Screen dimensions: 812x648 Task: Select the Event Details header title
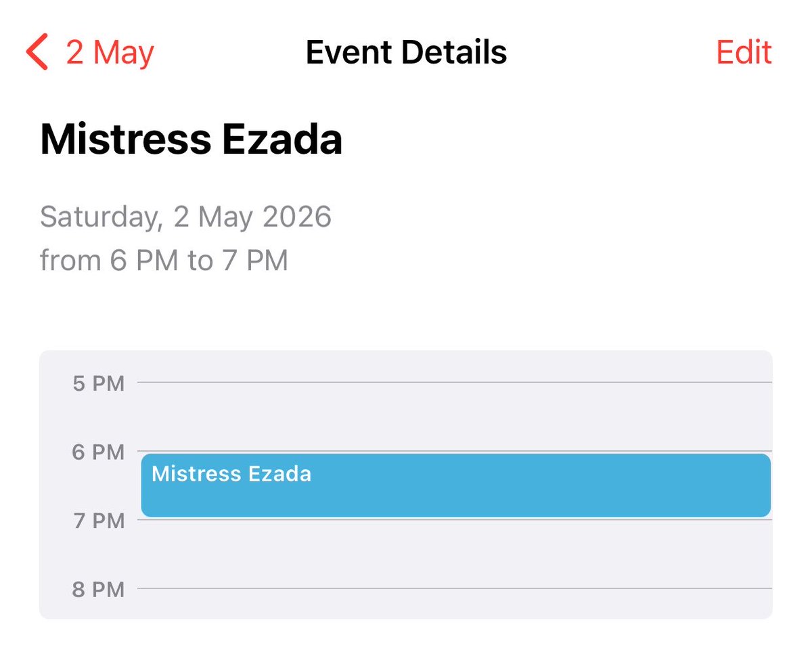pyautogui.click(x=406, y=52)
